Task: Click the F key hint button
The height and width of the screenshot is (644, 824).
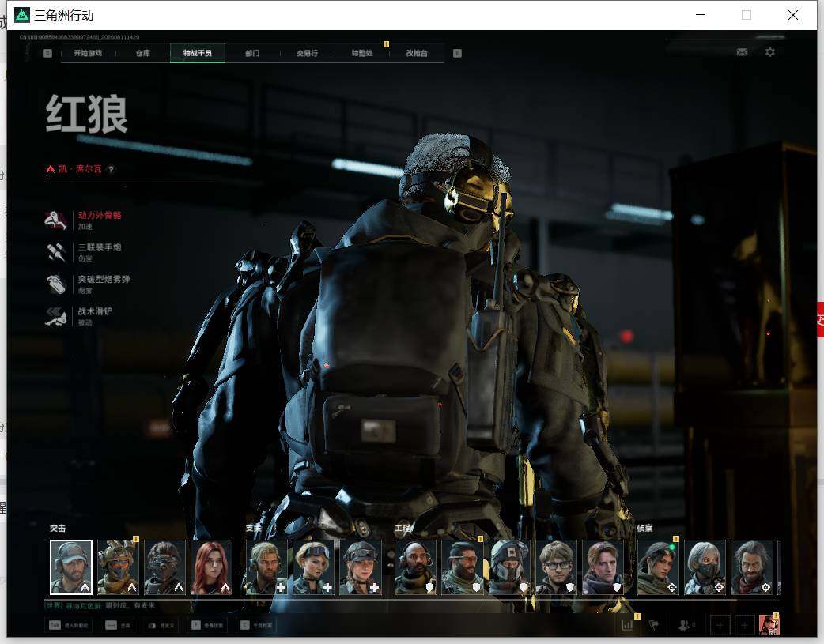Action: (207, 625)
